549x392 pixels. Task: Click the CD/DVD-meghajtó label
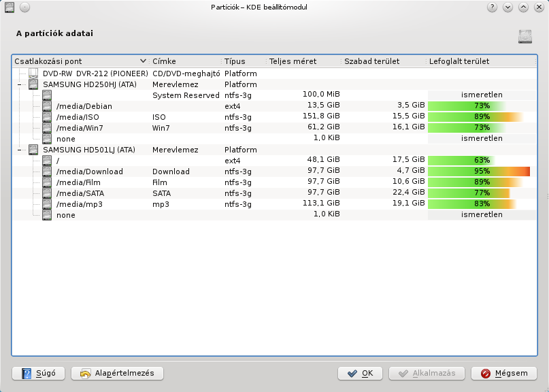coord(186,73)
